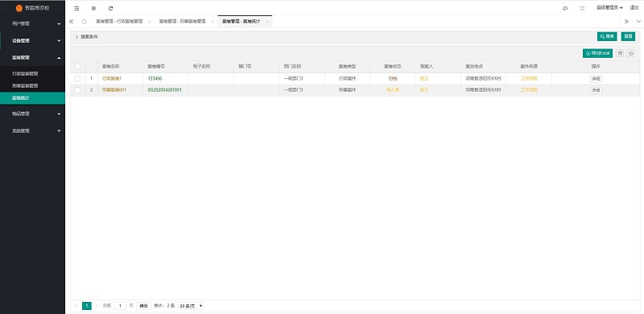Click the print icon at the table toolbar's end
The width and height of the screenshot is (644, 314).
tap(631, 53)
